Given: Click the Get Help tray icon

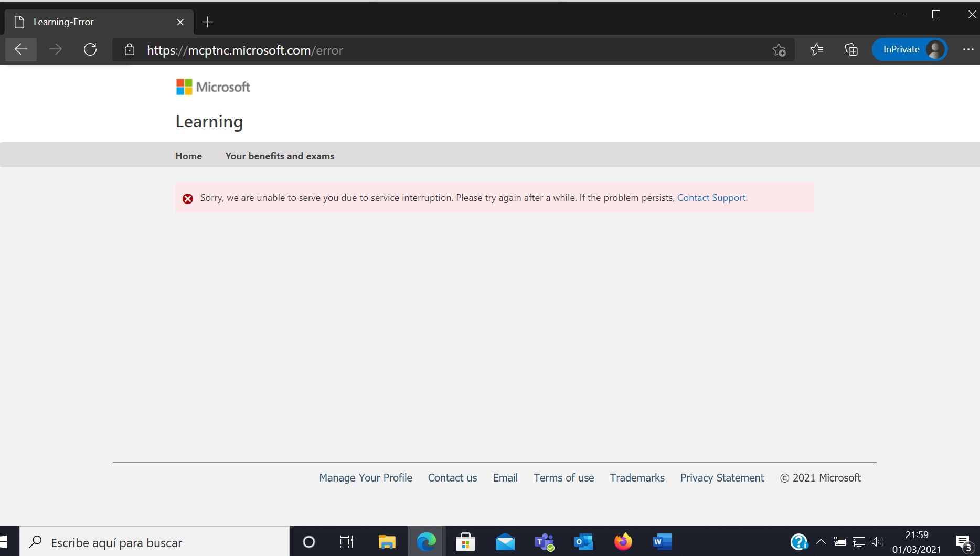Looking at the screenshot, I should tap(799, 542).
